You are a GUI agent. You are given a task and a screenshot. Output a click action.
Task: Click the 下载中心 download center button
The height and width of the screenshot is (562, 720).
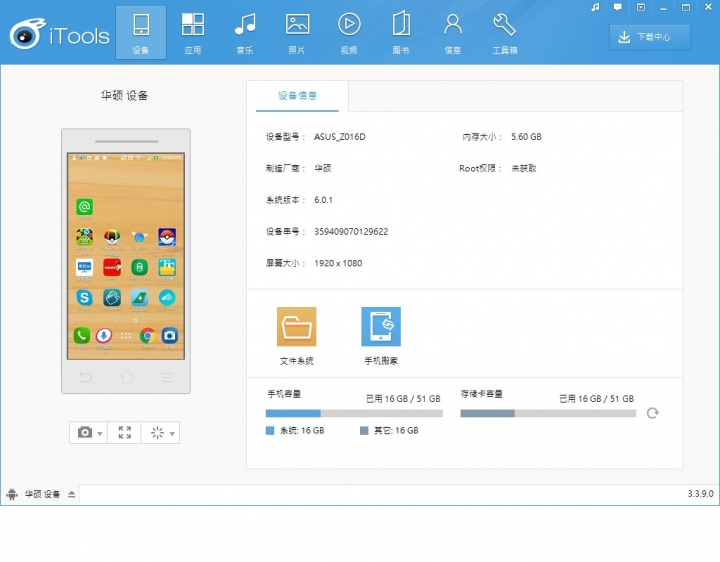point(650,37)
